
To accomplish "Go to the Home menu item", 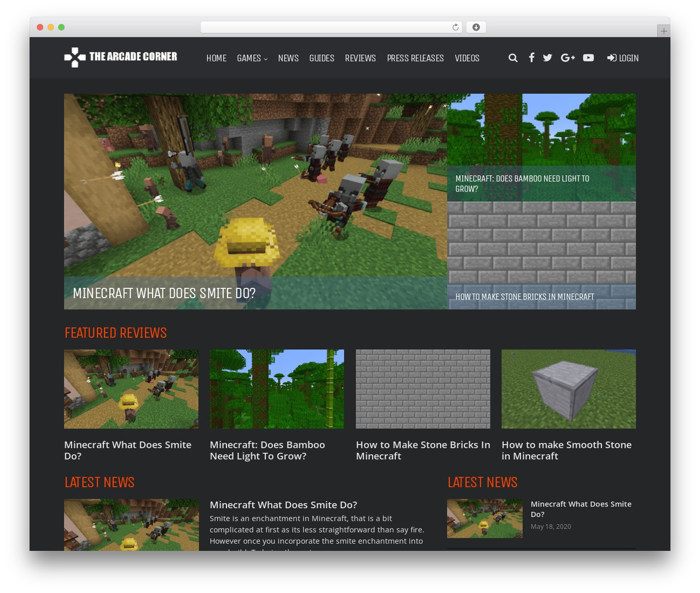I will 216,58.
